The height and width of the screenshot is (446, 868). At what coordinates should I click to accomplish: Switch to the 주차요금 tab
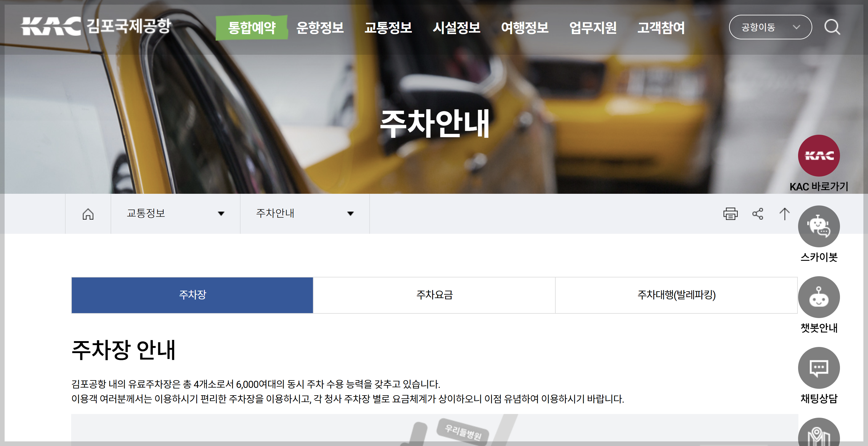[x=434, y=295]
